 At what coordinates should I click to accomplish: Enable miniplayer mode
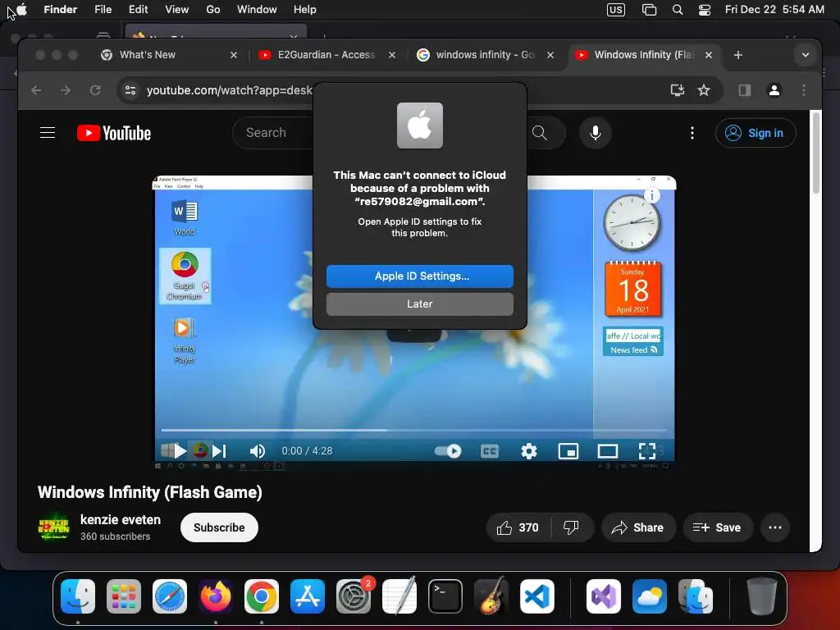coord(568,451)
